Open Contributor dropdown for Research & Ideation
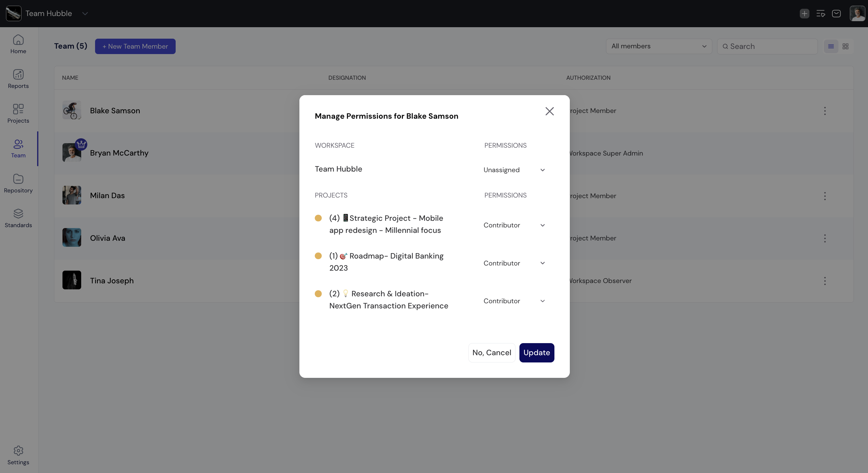Viewport: 868px width, 473px height. (x=514, y=301)
